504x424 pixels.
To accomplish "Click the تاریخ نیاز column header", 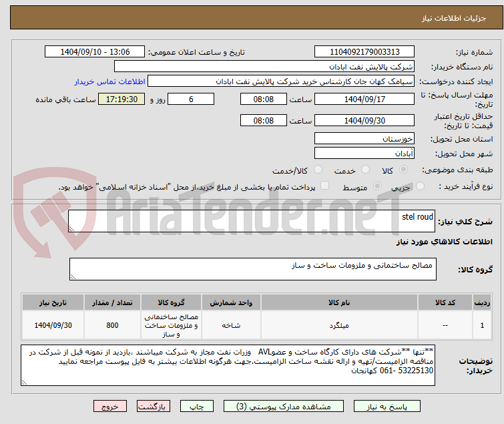I will tap(53, 302).
